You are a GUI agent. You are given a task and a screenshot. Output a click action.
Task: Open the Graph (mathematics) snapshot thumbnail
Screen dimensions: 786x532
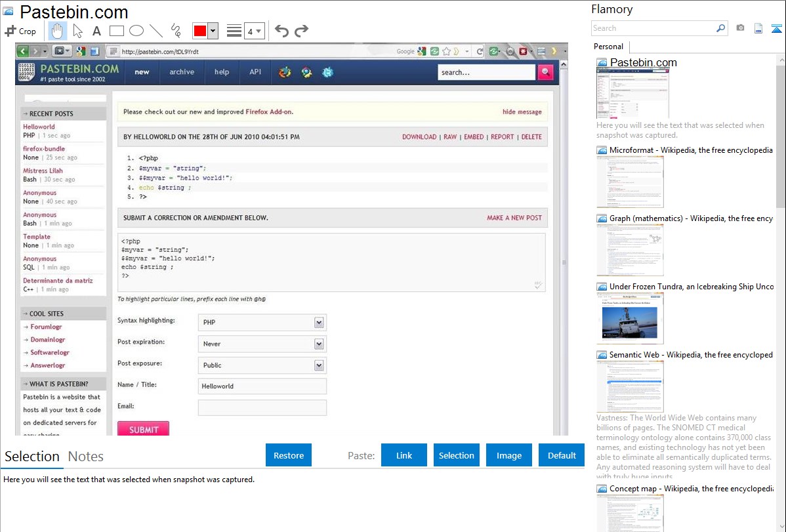point(630,250)
